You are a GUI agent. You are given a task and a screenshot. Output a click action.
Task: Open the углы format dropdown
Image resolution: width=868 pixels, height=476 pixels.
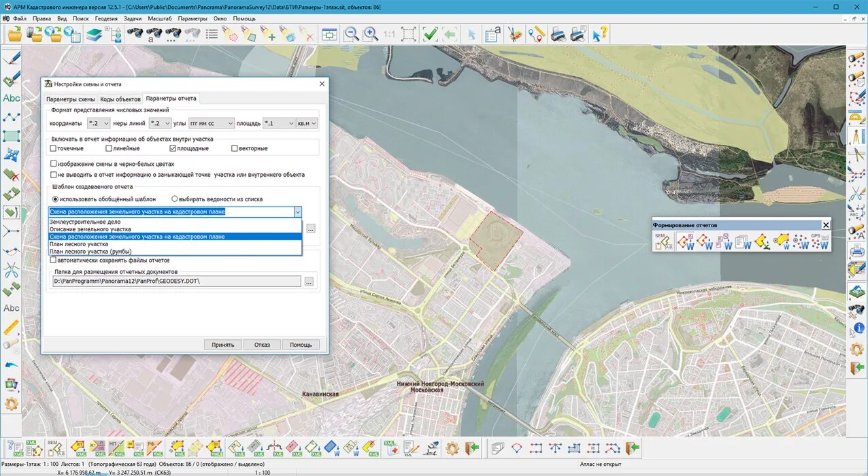click(212, 124)
